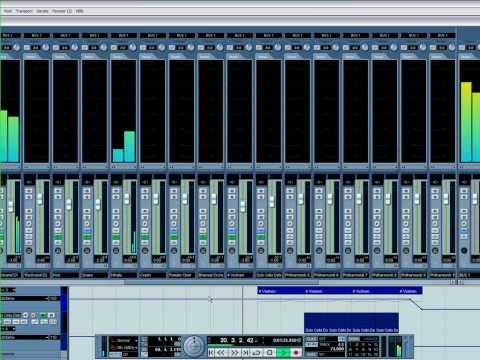Jump to project start in transport

click(x=211, y=352)
